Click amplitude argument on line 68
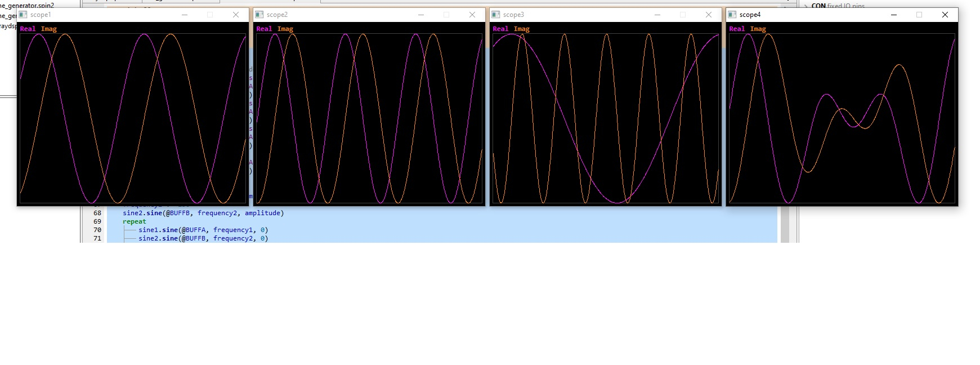 tap(262, 213)
